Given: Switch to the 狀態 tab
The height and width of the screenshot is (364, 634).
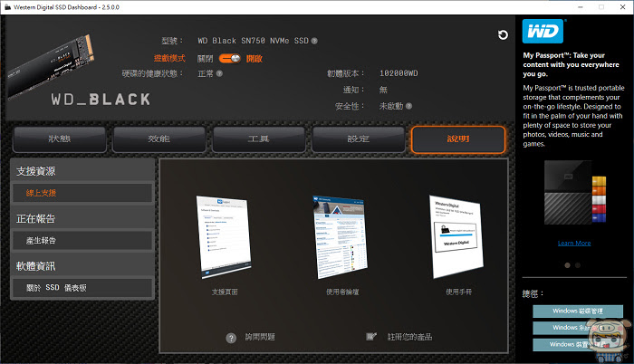Looking at the screenshot, I should coord(60,139).
